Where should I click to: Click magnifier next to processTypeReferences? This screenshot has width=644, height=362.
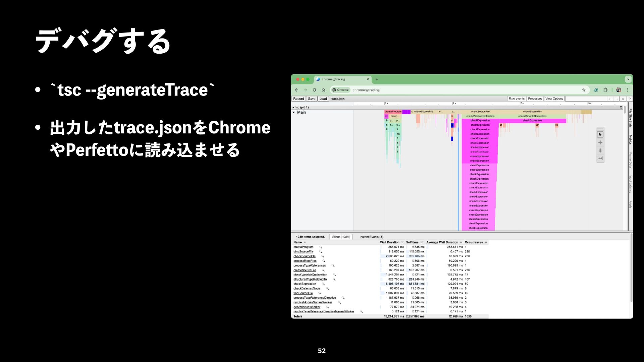click(x=333, y=265)
